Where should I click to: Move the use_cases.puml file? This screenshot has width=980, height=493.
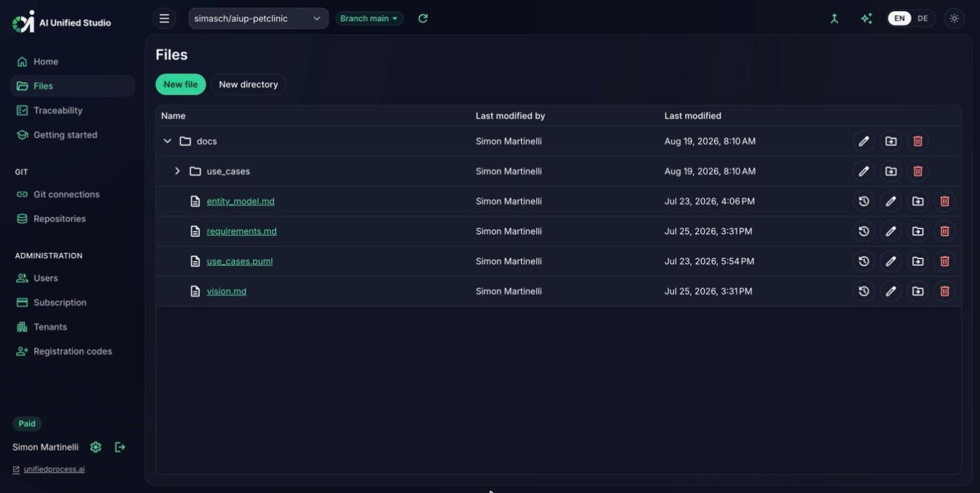[917, 262]
